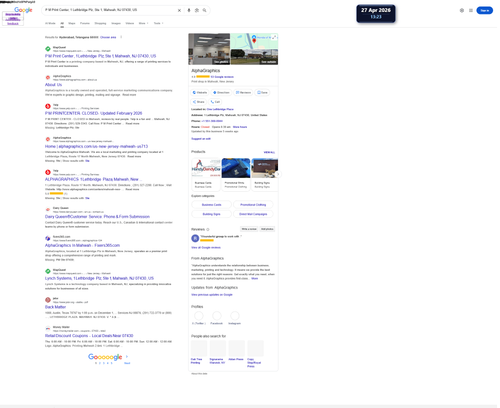Open the Tools dropdown in search tabs

pyautogui.click(x=158, y=23)
